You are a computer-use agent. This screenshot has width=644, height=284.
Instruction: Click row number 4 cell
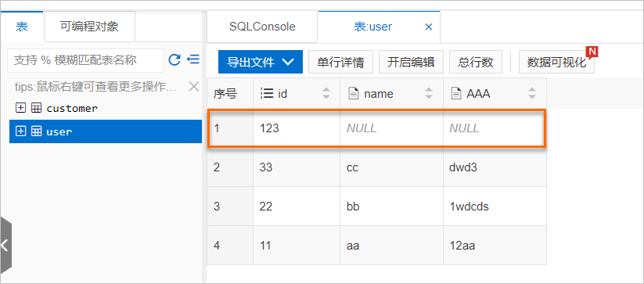click(x=230, y=246)
